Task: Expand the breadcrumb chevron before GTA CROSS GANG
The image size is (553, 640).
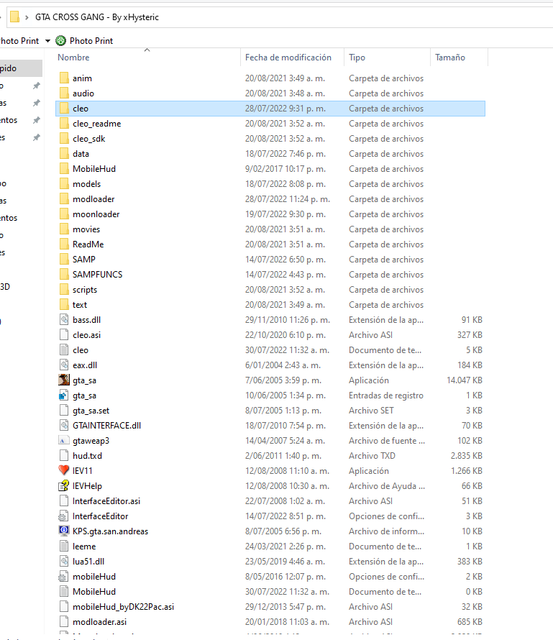Action: pyautogui.click(x=27, y=17)
